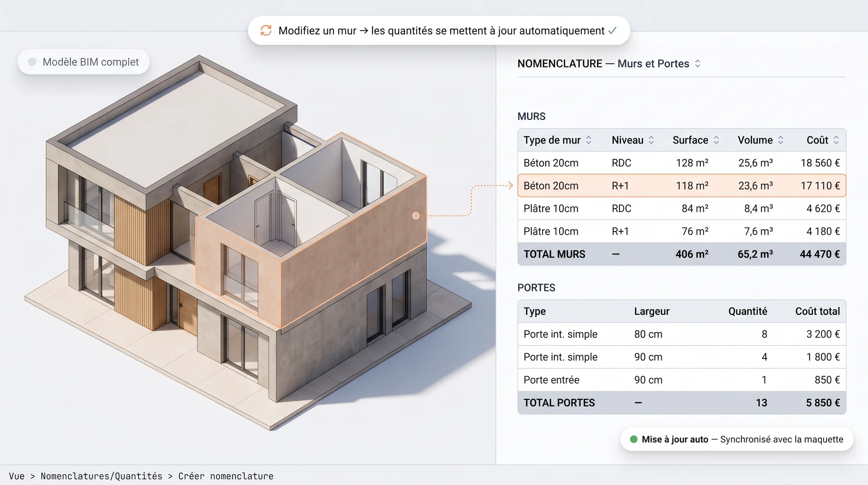
Task: Click the wooden entrance door on the model
Action: pos(188,312)
